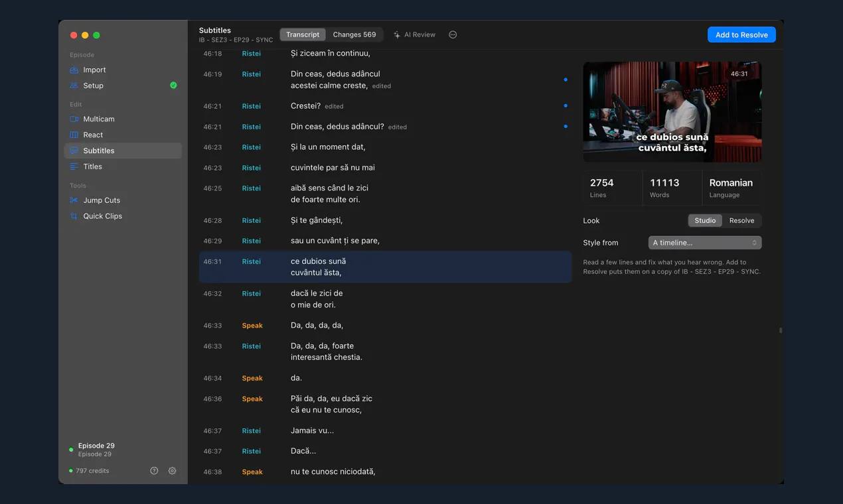This screenshot has height=504, width=843.
Task: Click the video preview thumbnail
Action: (672, 112)
